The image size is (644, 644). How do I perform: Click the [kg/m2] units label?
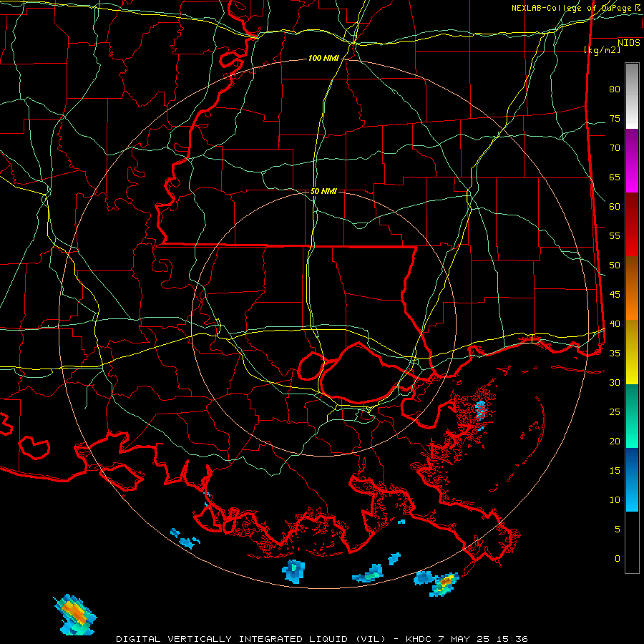602,50
